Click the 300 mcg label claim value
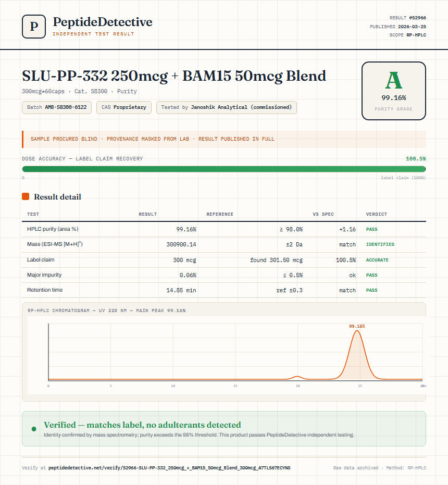The image size is (448, 485). (185, 260)
